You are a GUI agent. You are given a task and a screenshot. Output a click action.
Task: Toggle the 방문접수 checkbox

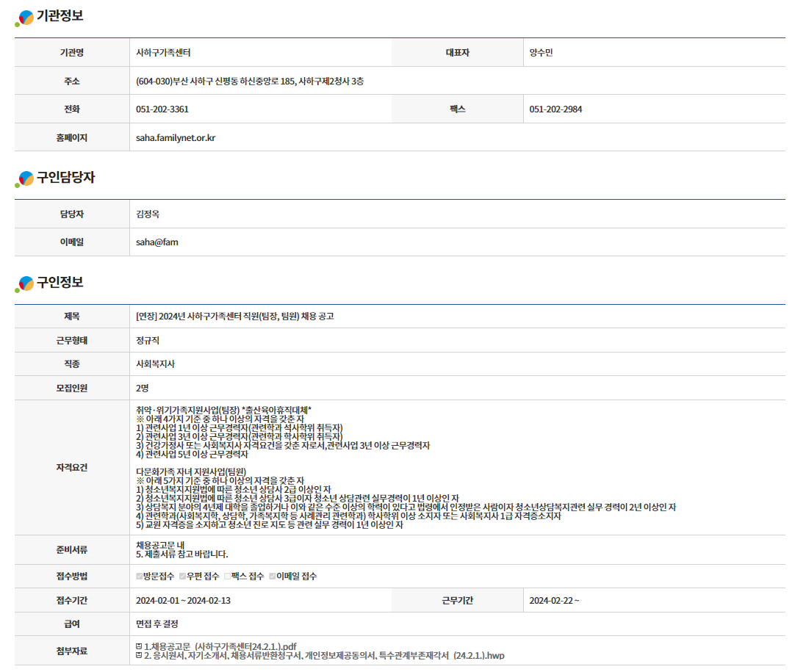click(x=140, y=576)
